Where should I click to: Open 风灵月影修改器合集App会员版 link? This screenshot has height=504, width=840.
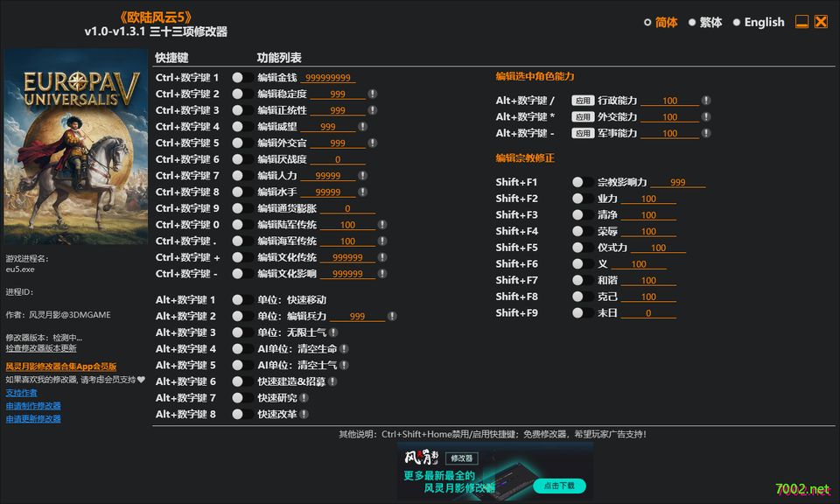click(61, 367)
